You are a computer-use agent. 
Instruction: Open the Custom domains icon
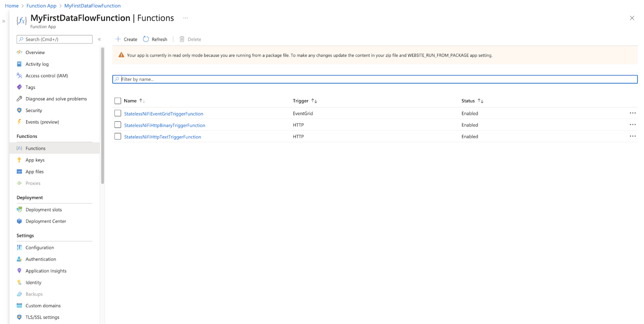tap(19, 306)
